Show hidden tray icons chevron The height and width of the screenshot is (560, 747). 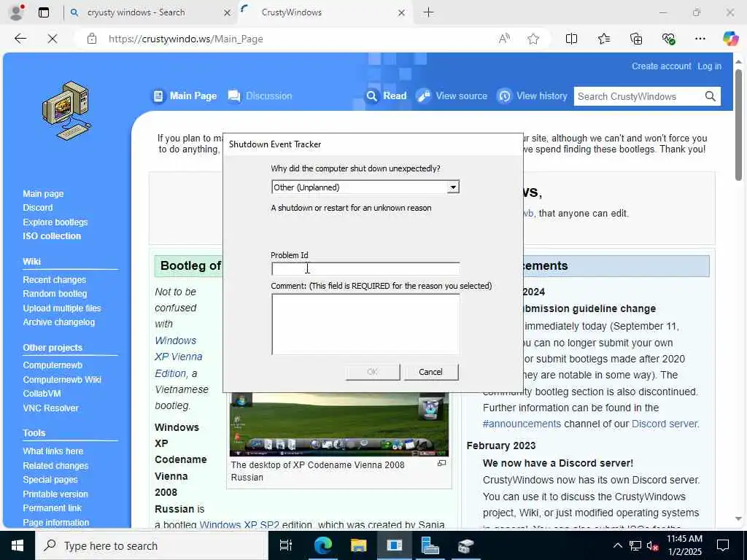(x=617, y=545)
